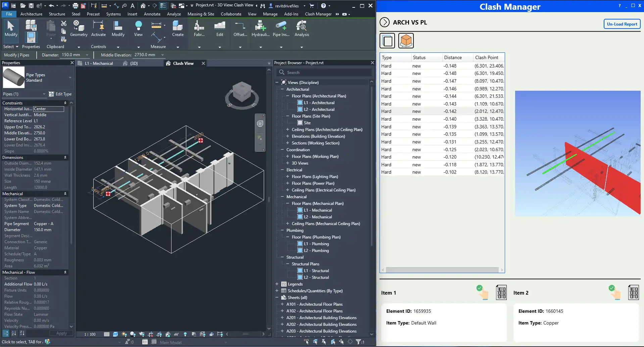Click the 3D box view icon in Clash Manager
Viewport: 644px width, 347px height.
pos(406,41)
